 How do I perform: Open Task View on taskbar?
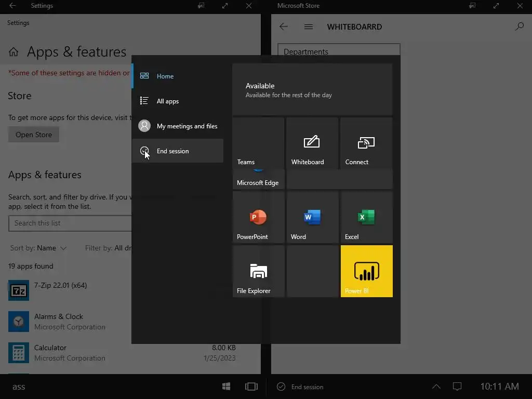pos(251,387)
